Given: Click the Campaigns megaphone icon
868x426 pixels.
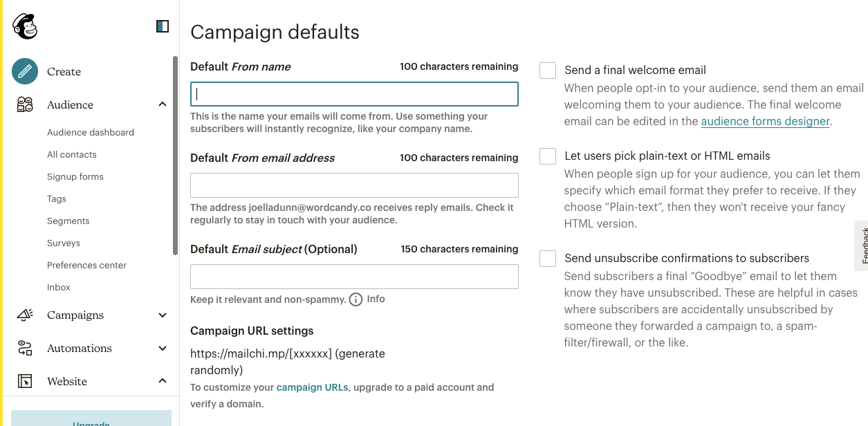Looking at the screenshot, I should tap(24, 315).
